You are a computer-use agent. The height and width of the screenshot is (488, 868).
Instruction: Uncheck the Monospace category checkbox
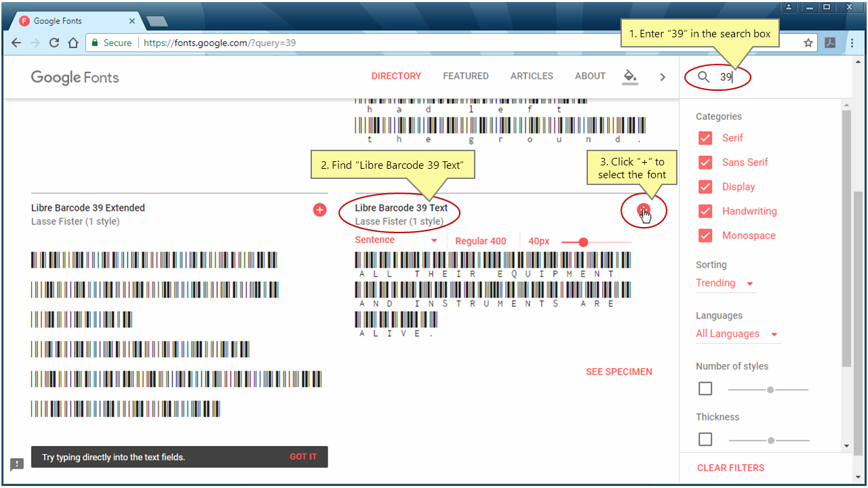click(x=705, y=235)
